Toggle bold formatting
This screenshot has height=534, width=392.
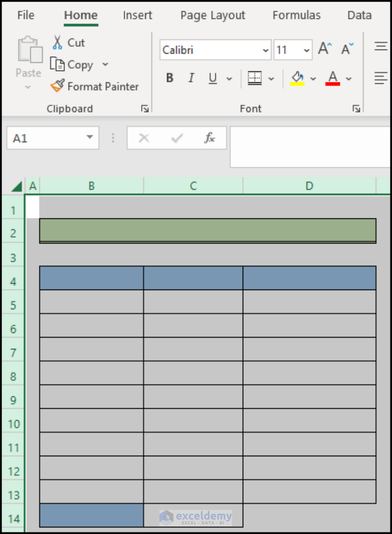[x=170, y=78]
